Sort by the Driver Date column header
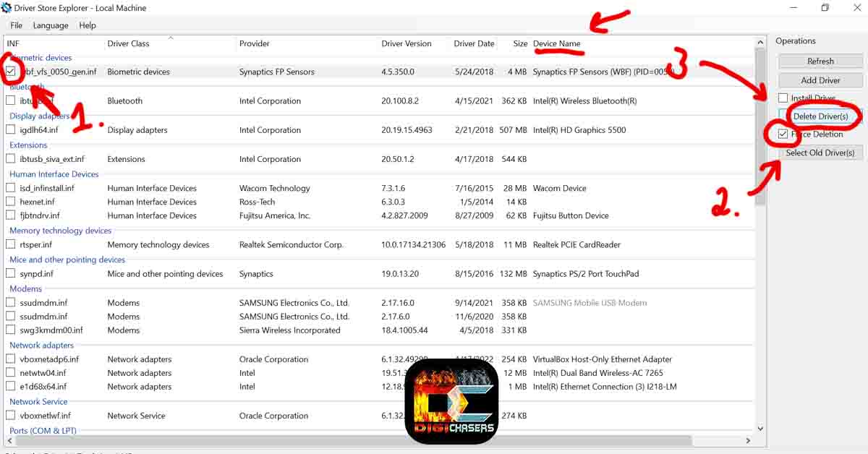The width and height of the screenshot is (868, 454). 474,44
